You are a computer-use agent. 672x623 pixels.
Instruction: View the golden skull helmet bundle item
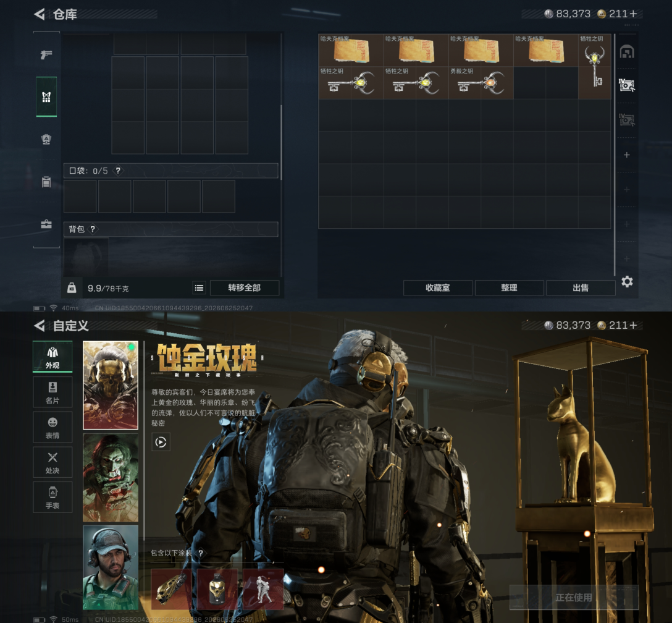coord(217,589)
